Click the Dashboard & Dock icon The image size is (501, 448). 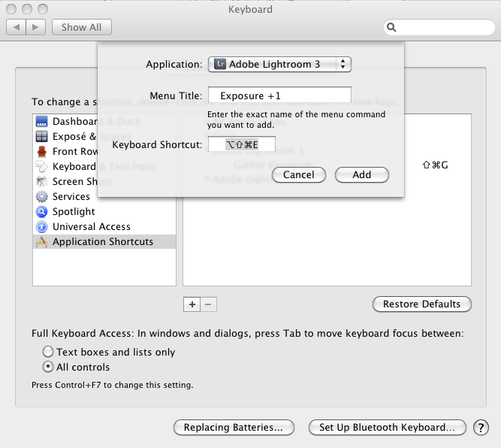[x=41, y=122]
